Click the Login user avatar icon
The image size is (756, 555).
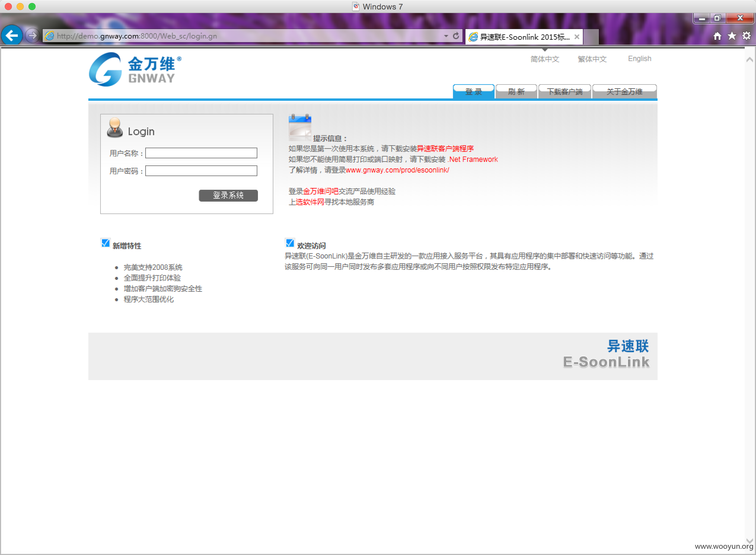click(x=115, y=128)
